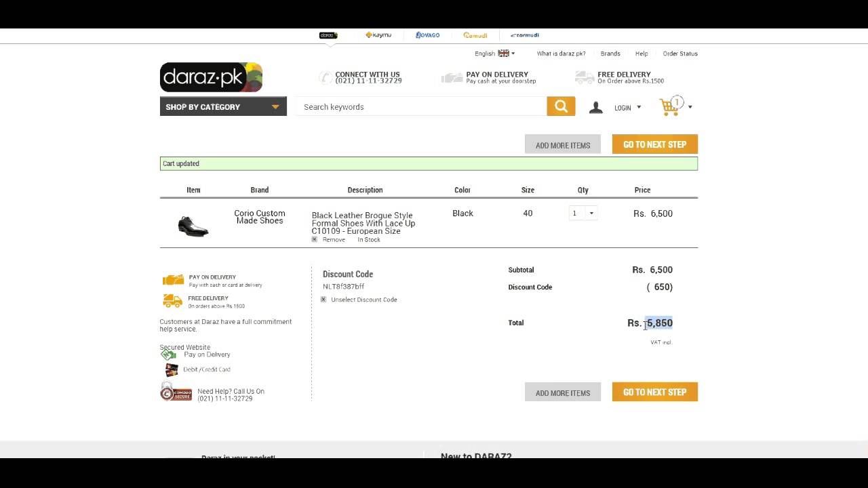This screenshot has height=488, width=868.
Task: Click the Pay on Delivery text under Secured Website
Action: (x=207, y=354)
